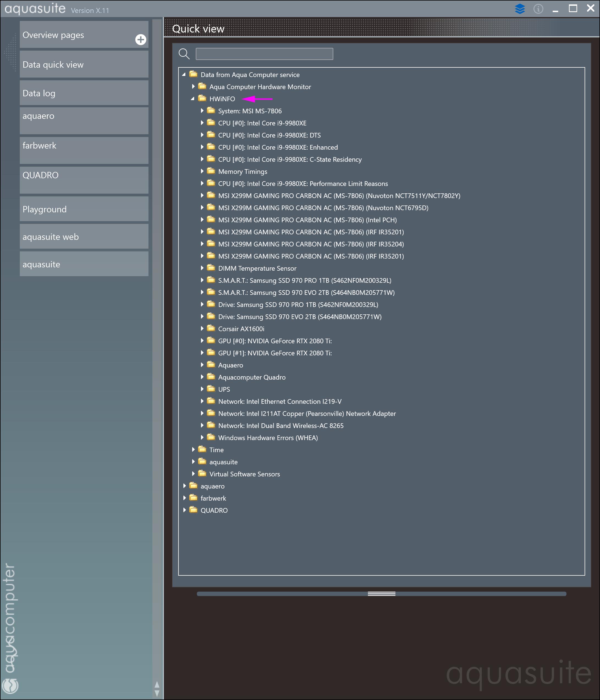Click the search magnifier icon
This screenshot has width=600, height=700.
pyautogui.click(x=184, y=54)
